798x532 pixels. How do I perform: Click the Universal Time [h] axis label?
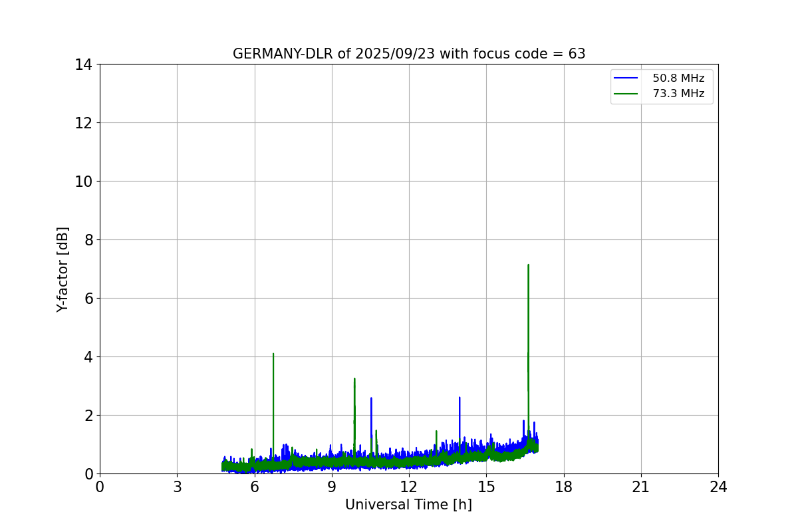coord(408,505)
